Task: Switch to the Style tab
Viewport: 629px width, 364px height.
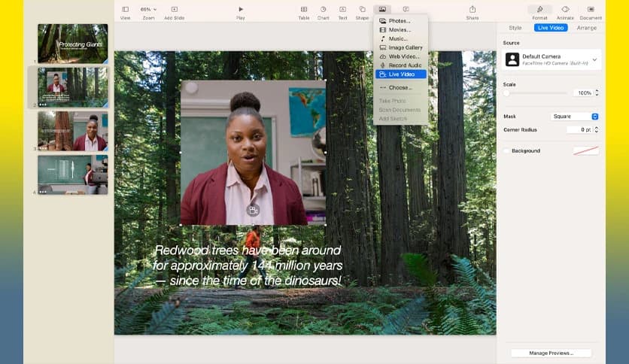Action: pos(515,28)
